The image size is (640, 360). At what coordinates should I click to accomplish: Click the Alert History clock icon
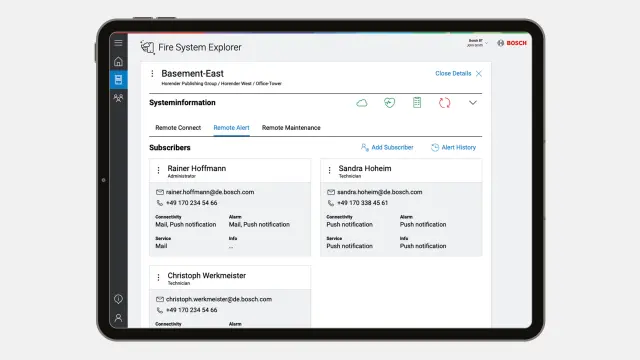tap(435, 147)
